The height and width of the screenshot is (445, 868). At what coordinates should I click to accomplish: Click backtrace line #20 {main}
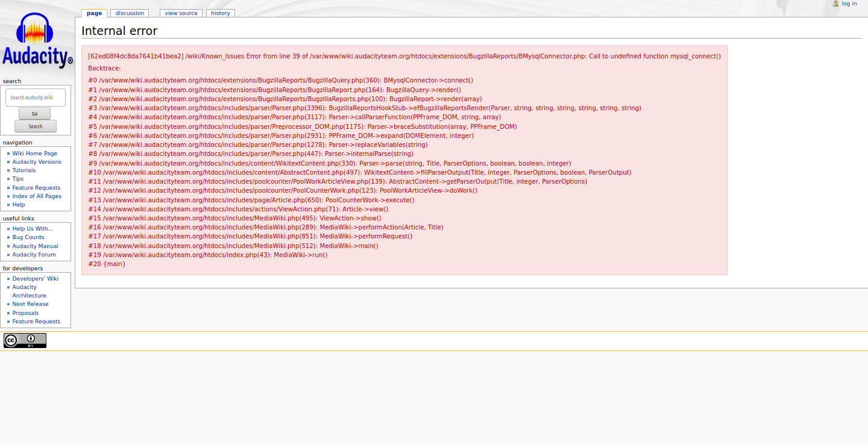tap(107, 264)
